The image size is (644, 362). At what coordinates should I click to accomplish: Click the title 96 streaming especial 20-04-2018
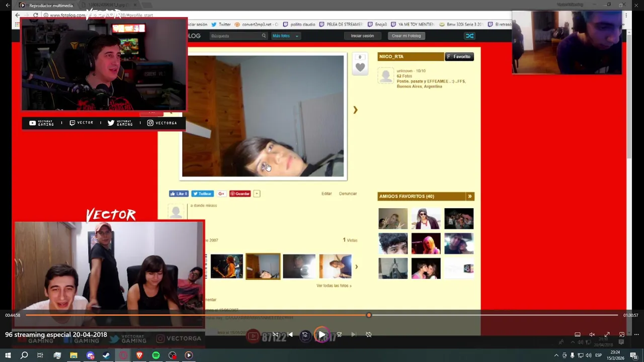tap(56, 334)
